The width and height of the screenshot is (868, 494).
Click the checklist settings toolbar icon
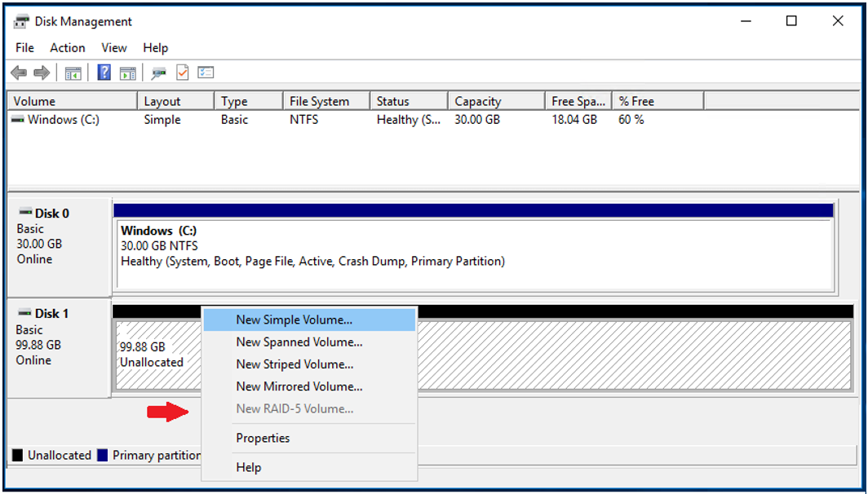click(206, 73)
